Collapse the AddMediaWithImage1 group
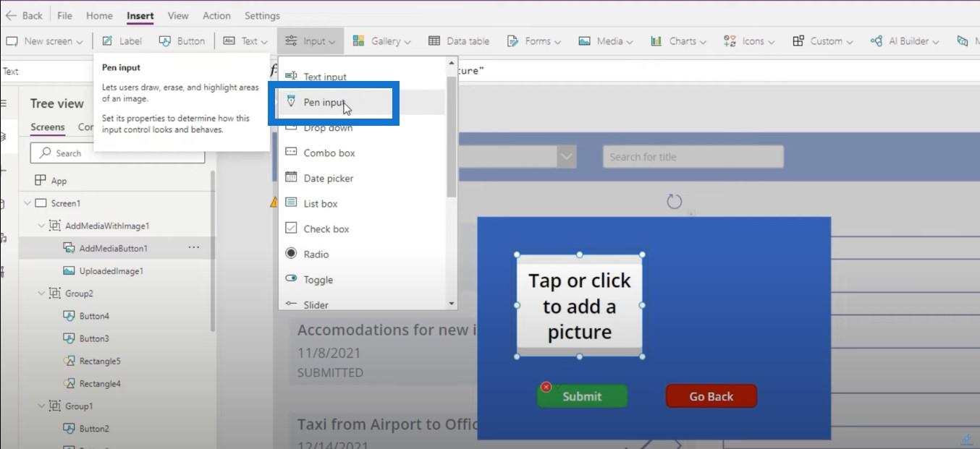The height and width of the screenshot is (449, 980). [x=41, y=226]
